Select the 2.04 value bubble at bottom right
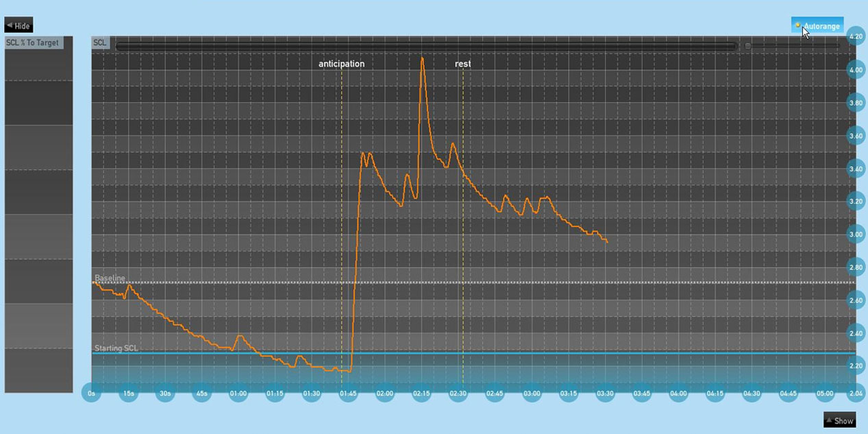868x434 pixels. coord(854,394)
